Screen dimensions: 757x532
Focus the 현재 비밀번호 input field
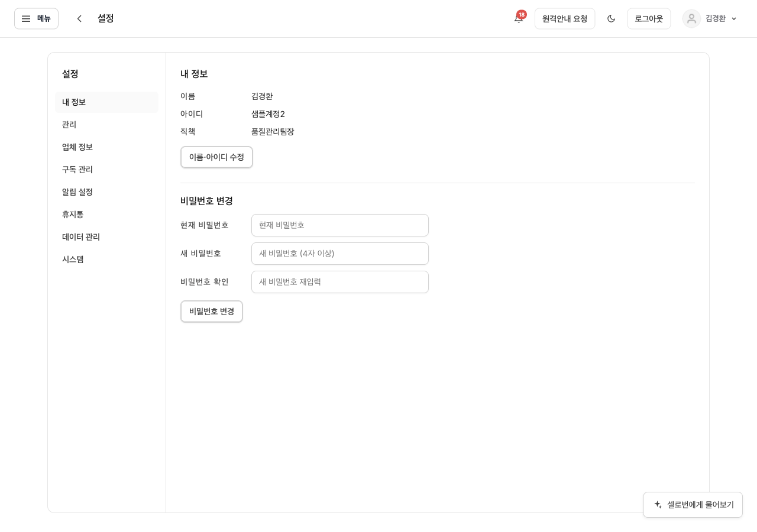[340, 225]
